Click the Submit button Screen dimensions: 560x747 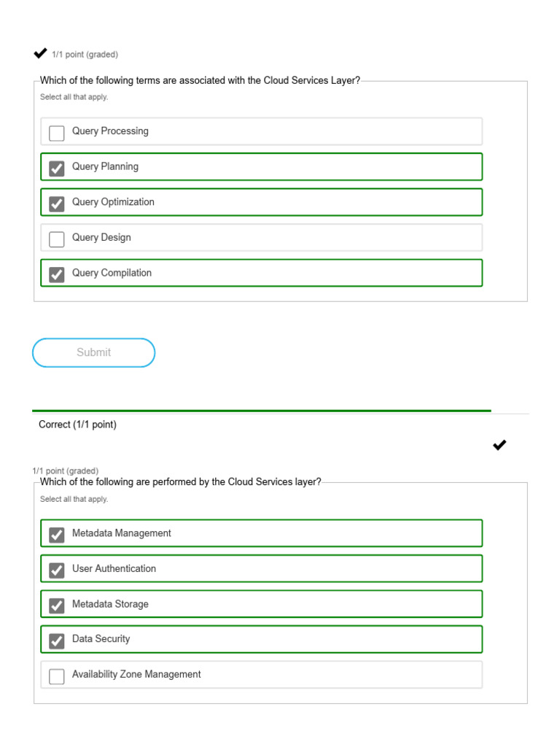94,352
